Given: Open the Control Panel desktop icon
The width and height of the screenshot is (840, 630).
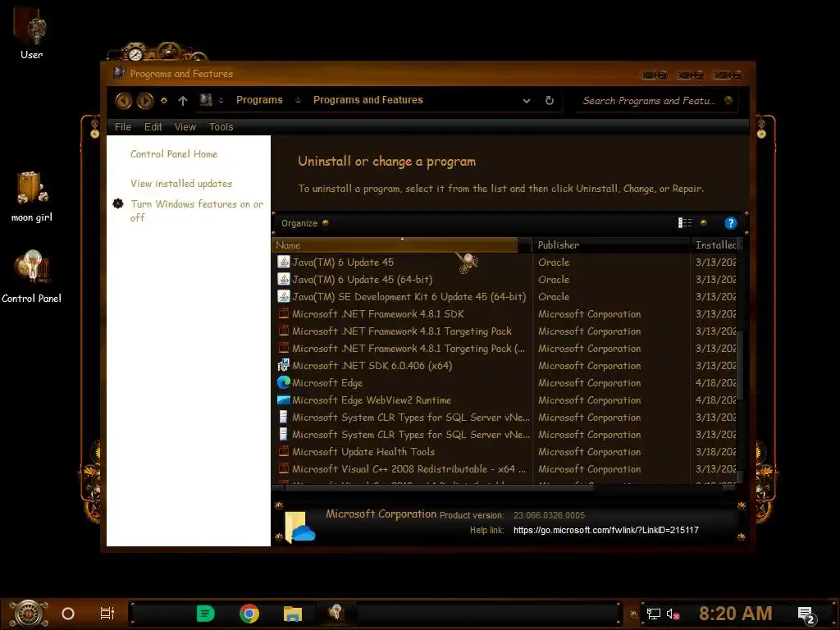Looking at the screenshot, I should click(x=32, y=277).
